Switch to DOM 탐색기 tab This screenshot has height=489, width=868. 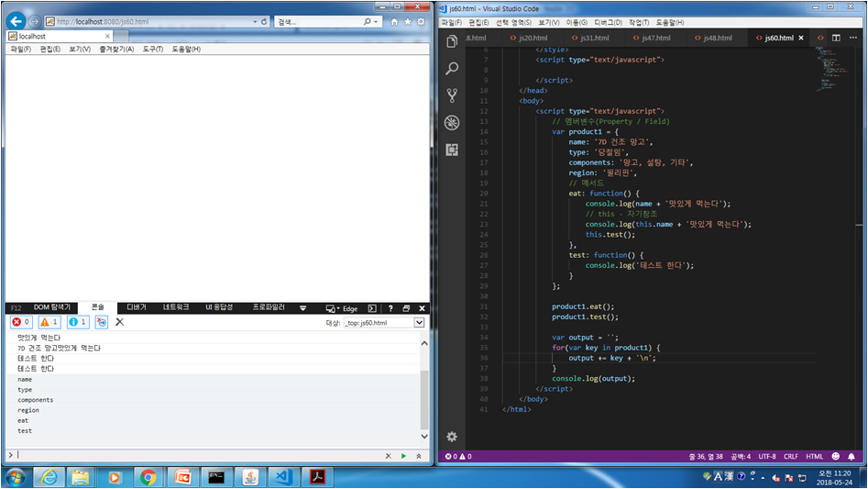click(52, 307)
